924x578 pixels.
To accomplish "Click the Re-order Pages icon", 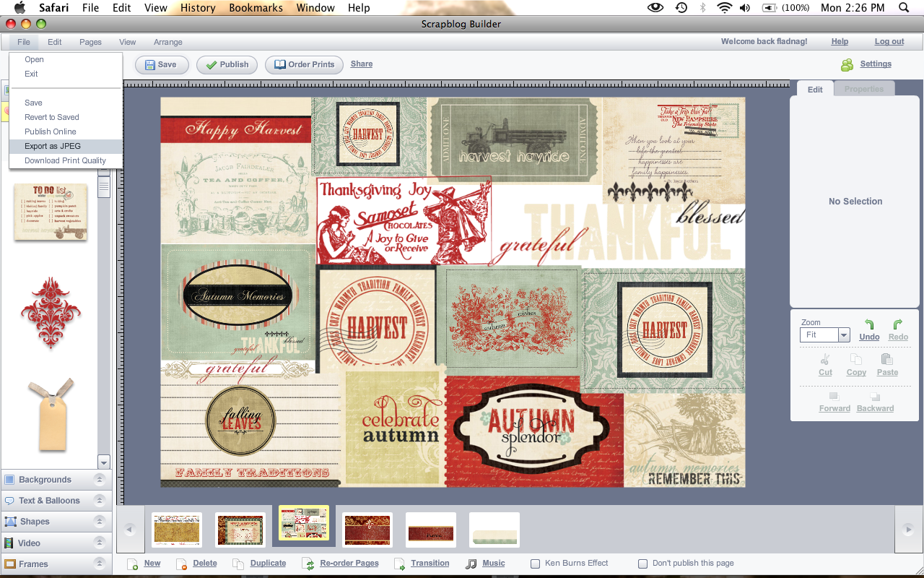I will point(308,564).
